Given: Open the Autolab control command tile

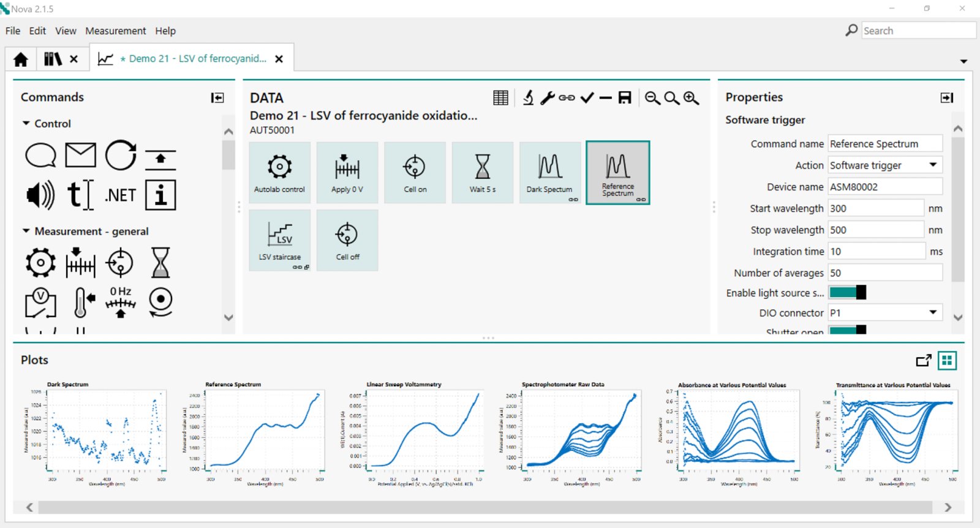Looking at the screenshot, I should pyautogui.click(x=280, y=173).
